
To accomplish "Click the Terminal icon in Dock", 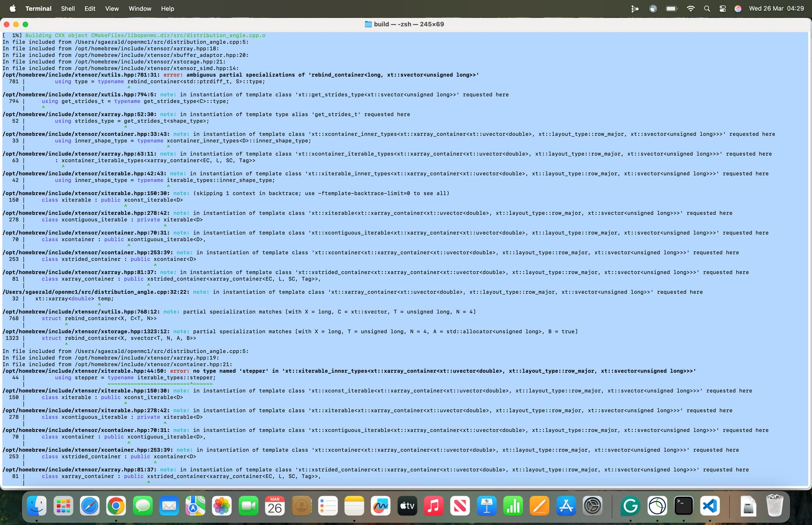I will pyautogui.click(x=683, y=506).
